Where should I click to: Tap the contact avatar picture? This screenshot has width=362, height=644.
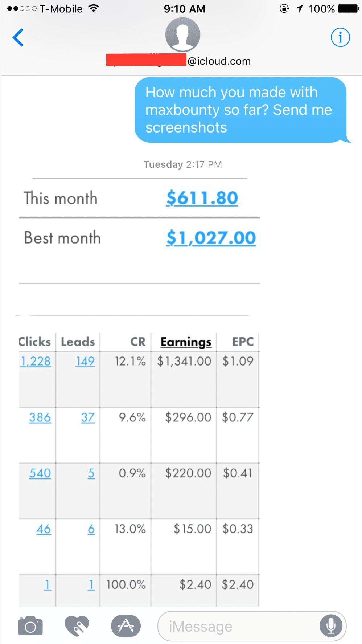[x=183, y=35]
